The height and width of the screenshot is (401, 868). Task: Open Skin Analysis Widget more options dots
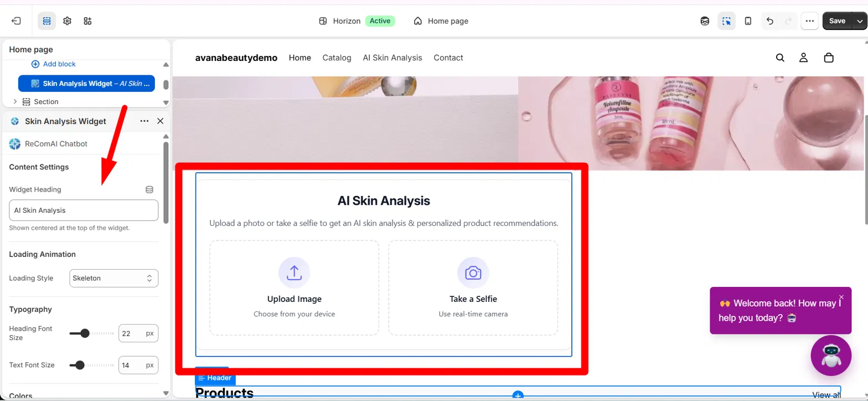pos(144,121)
